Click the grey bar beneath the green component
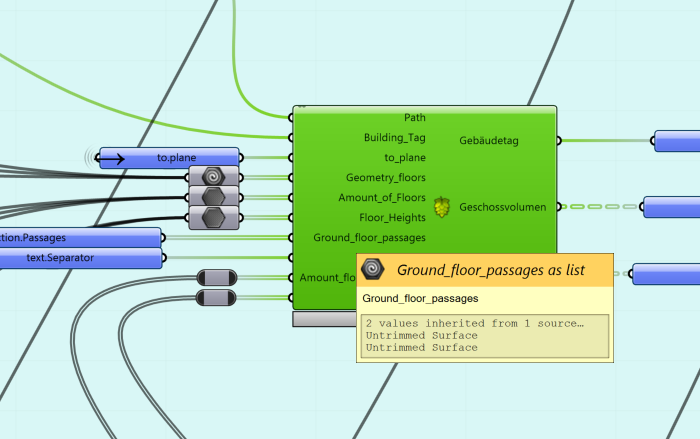Screen dimensions: 700x439 pos(325,319)
